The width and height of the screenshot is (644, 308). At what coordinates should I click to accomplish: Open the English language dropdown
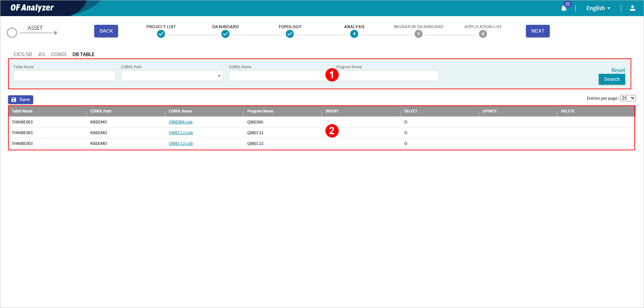pyautogui.click(x=598, y=8)
